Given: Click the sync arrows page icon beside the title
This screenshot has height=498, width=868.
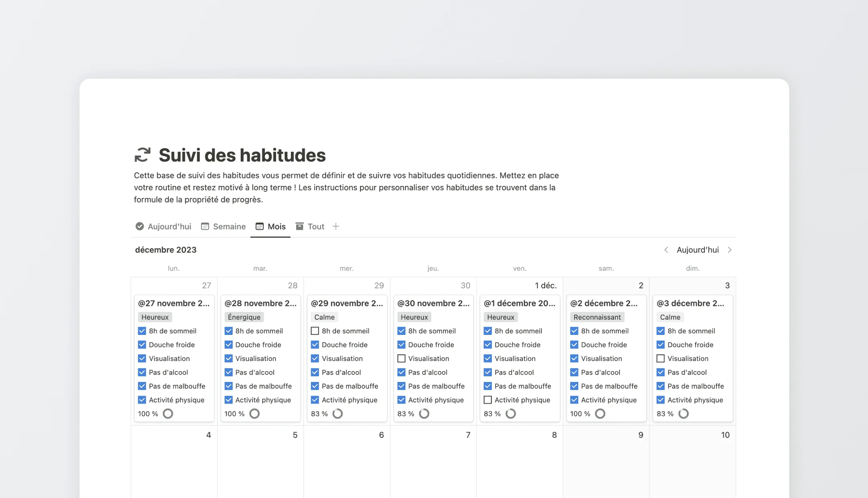Looking at the screenshot, I should 142,155.
